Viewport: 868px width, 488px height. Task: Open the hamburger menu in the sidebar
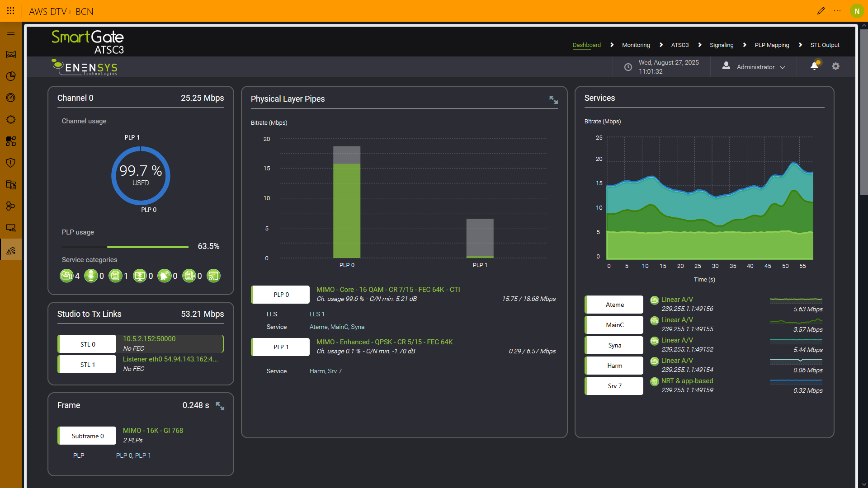(11, 33)
